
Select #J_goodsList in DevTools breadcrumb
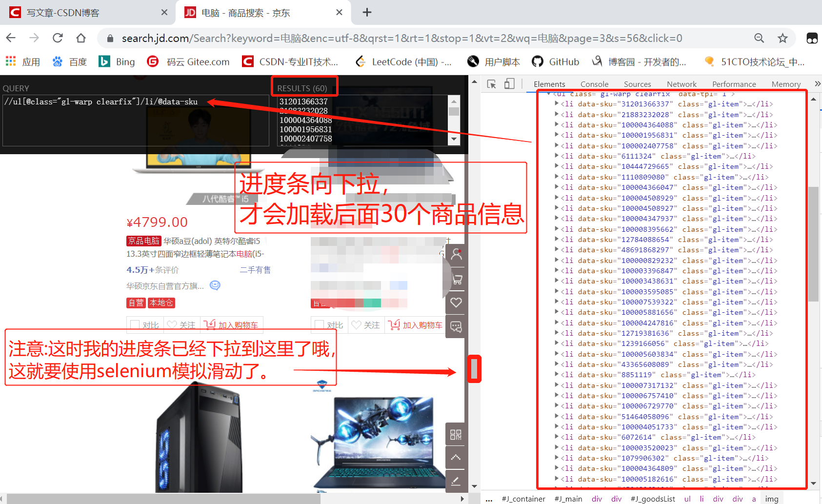coord(653,499)
